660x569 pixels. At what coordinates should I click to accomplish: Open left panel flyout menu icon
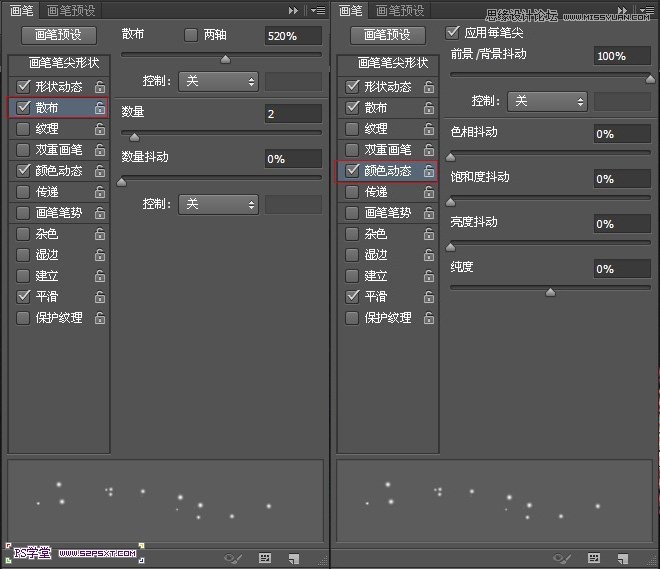318,11
